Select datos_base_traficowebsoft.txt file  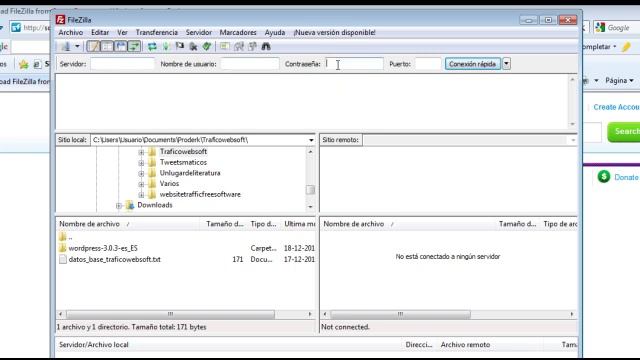pyautogui.click(x=114, y=259)
